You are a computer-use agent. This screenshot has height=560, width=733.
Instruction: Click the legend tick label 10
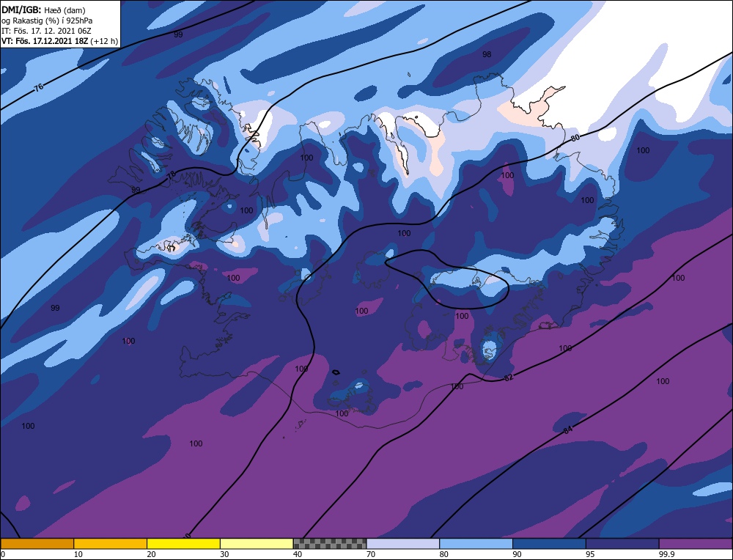pyautogui.click(x=78, y=554)
